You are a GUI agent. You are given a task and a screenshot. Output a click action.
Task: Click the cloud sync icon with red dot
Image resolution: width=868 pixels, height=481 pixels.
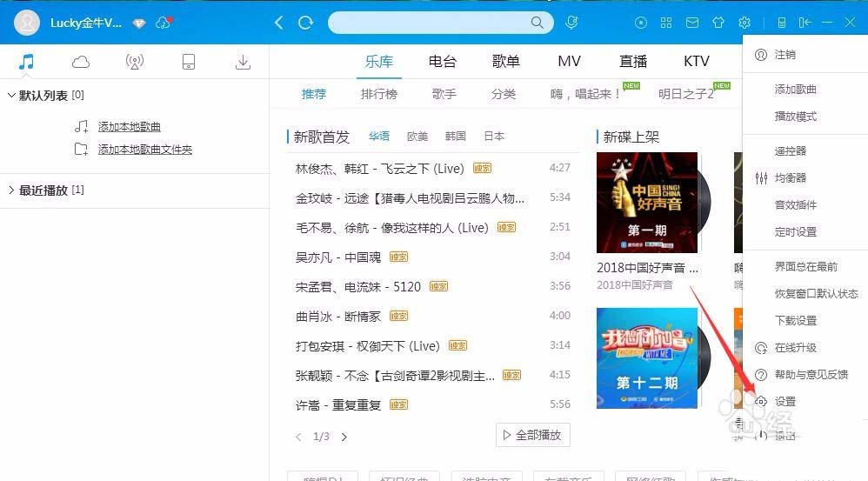pyautogui.click(x=164, y=23)
